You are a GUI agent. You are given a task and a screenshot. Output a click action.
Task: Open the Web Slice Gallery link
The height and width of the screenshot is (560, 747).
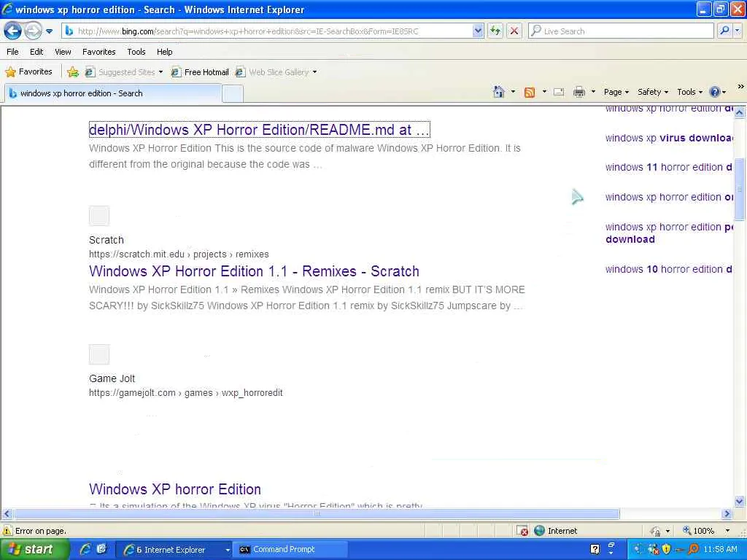[x=273, y=72]
